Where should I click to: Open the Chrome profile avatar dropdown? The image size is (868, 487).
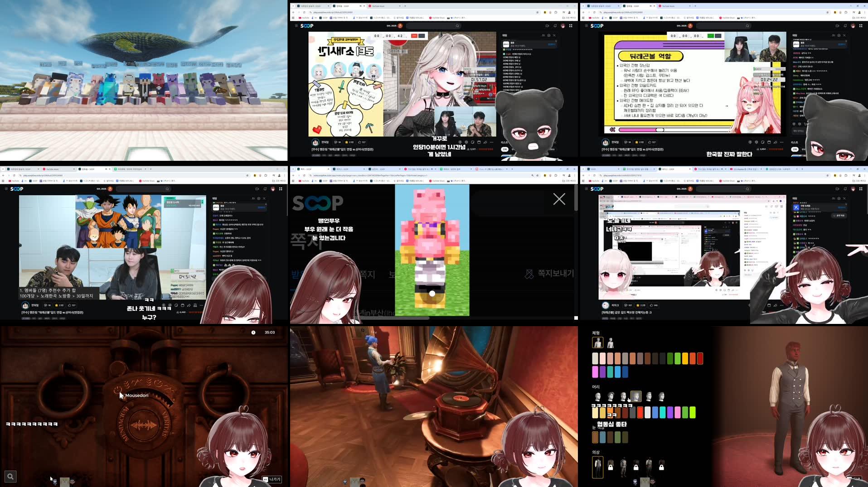(569, 12)
